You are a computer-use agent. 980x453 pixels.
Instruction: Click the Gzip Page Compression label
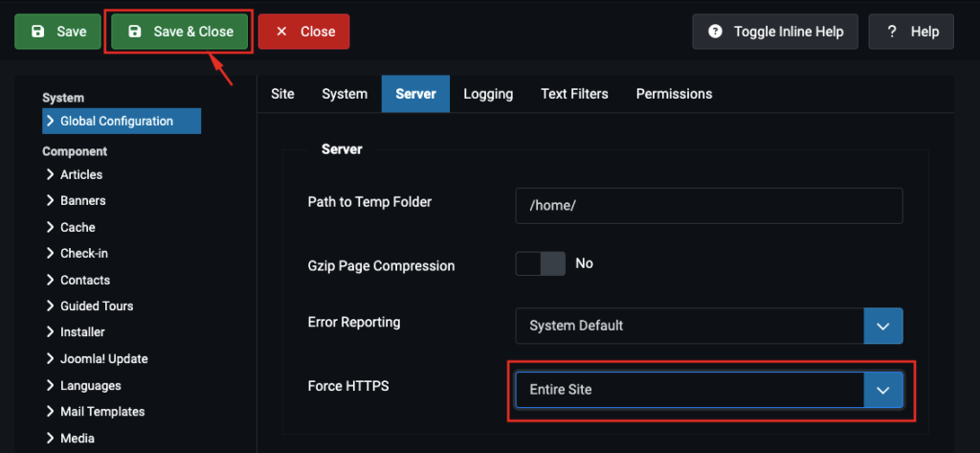pos(381,265)
